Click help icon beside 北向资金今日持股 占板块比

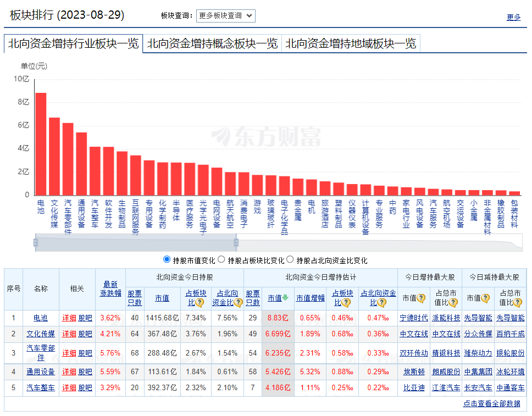pos(200,302)
